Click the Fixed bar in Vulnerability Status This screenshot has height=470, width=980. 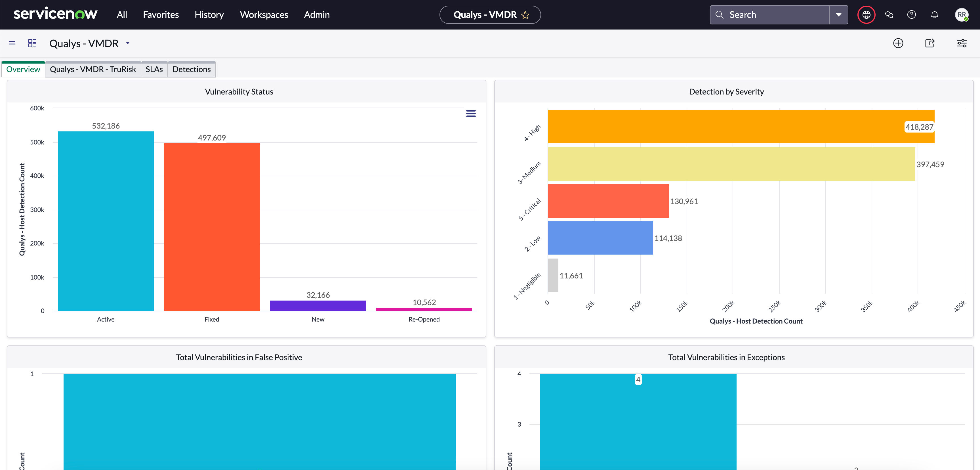point(212,227)
